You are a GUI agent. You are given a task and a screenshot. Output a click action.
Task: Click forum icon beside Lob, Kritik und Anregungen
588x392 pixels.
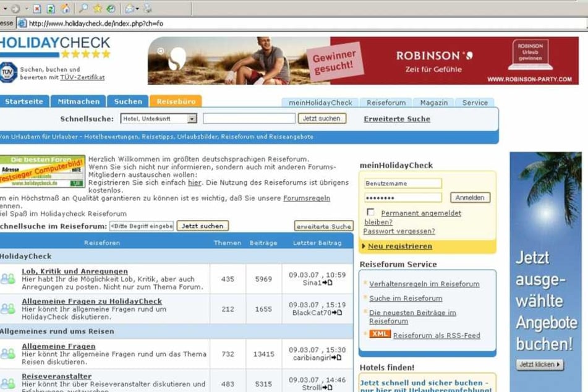pos(7,279)
